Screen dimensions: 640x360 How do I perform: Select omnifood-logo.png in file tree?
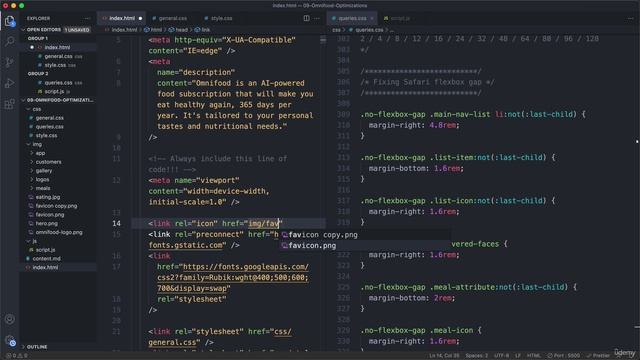(x=59, y=232)
